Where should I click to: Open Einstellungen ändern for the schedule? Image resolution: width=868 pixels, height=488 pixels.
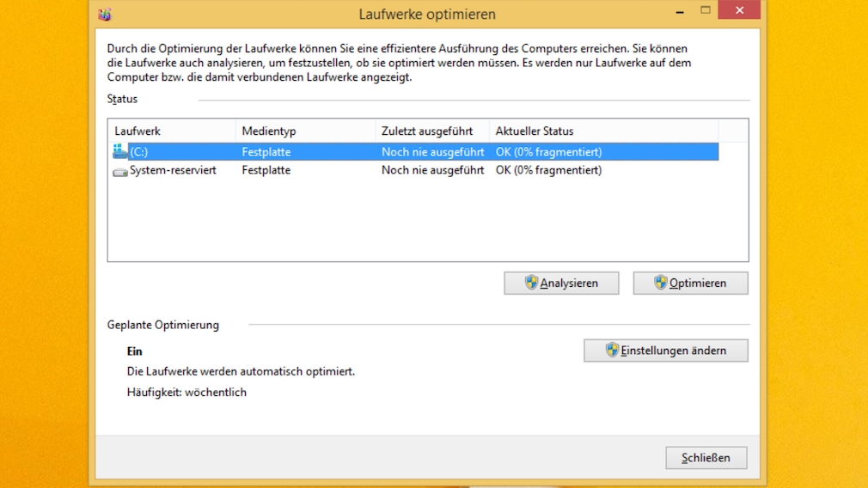pos(666,351)
